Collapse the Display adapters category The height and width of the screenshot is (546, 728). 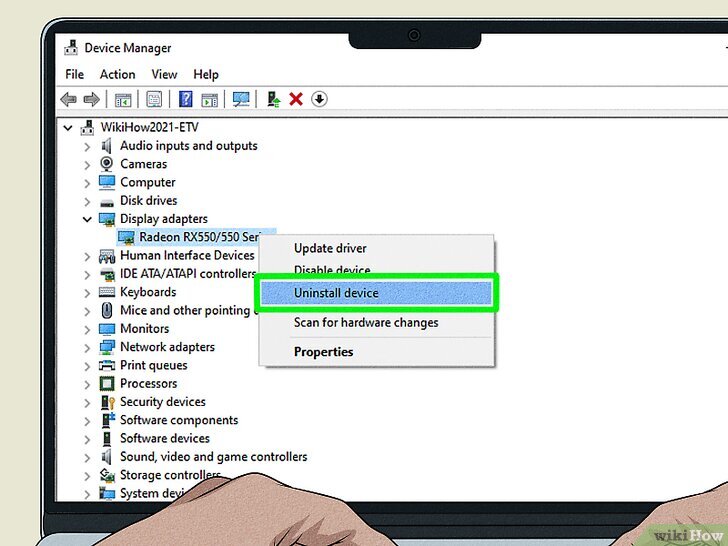tap(87, 219)
